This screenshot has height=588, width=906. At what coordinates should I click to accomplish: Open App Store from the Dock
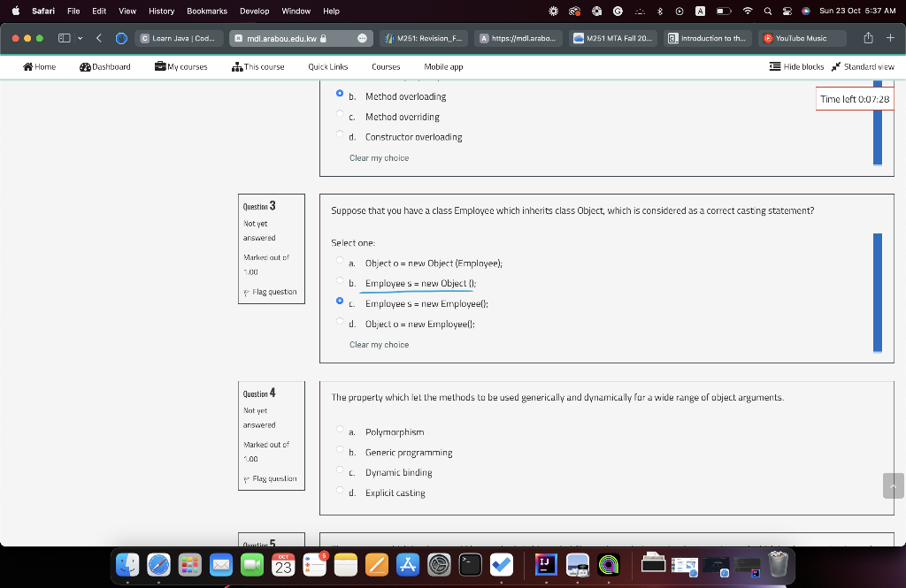(x=408, y=565)
